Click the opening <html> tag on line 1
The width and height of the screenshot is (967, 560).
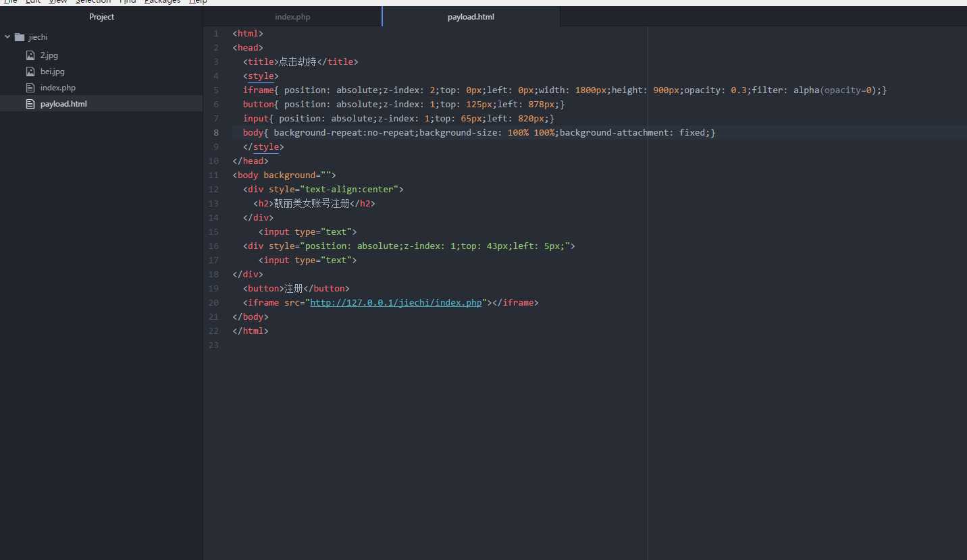click(248, 34)
